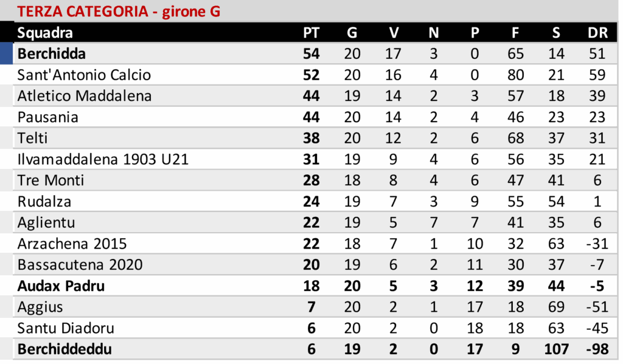Screen dimensions: 623x364
Task: Select the Telti team cell
Action: pyautogui.click(x=32, y=139)
